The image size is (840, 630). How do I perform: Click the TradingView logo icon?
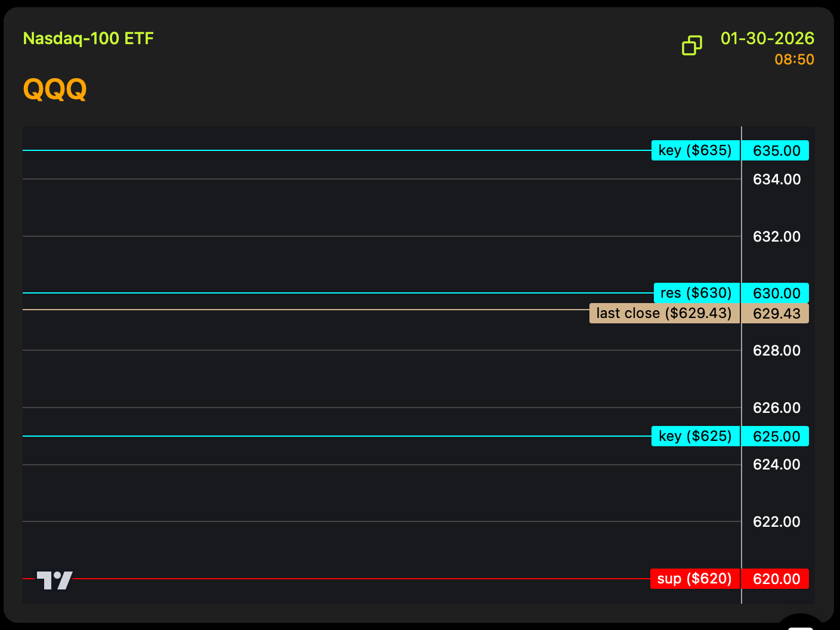tap(54, 580)
